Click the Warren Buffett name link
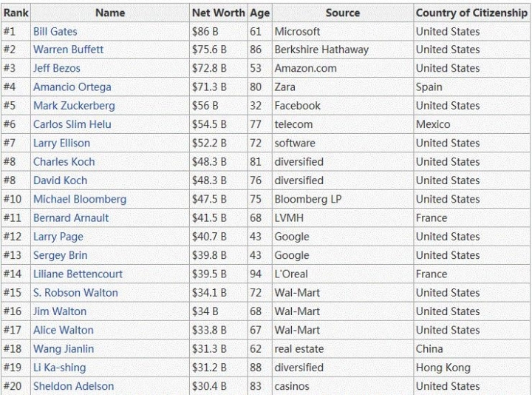Viewport: 532px width, 395px height. point(68,50)
